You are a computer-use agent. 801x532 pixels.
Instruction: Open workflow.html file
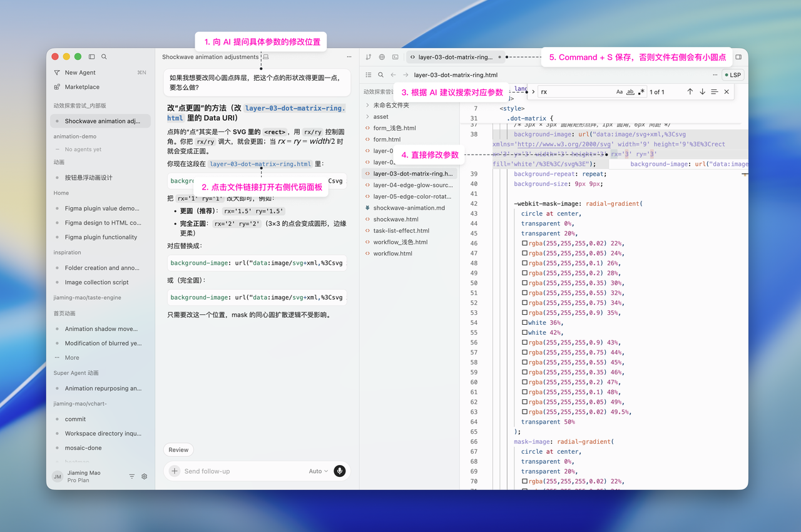410,253
